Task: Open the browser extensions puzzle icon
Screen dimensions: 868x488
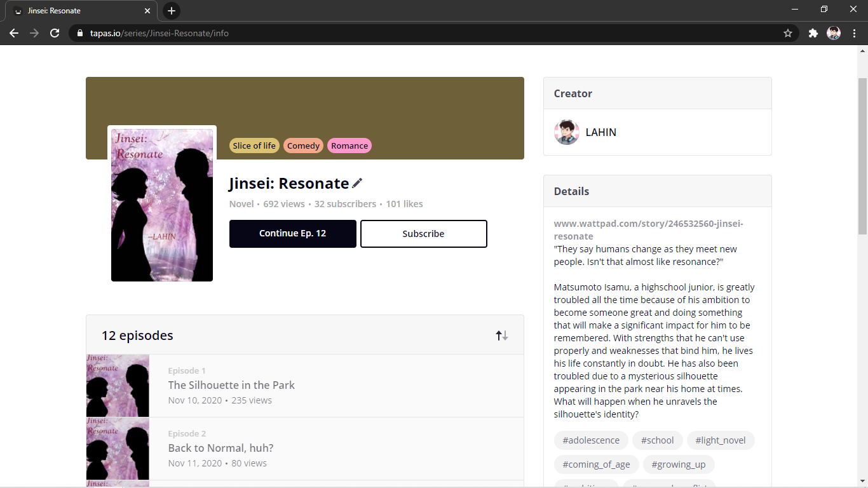Action: pos(813,33)
